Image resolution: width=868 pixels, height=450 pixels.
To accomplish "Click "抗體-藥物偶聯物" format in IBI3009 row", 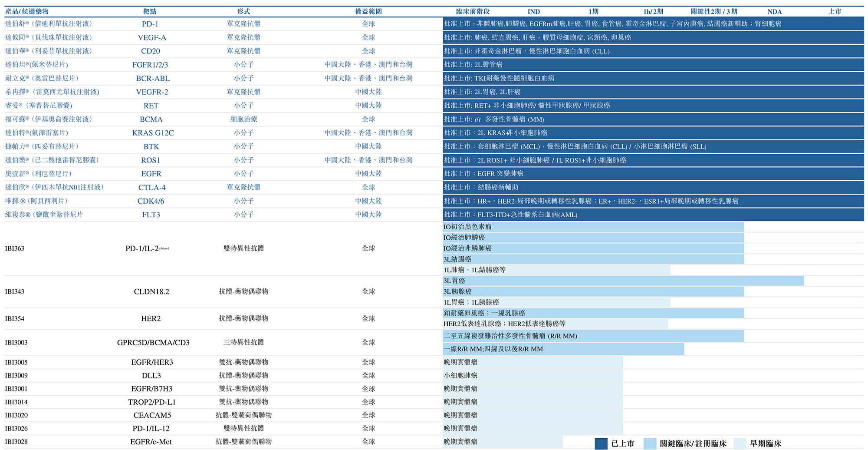I will [x=244, y=375].
